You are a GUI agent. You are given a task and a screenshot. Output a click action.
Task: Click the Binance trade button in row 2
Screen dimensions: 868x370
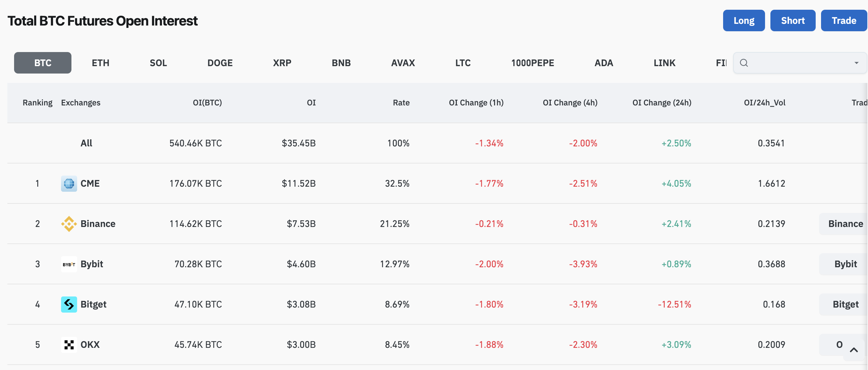[845, 224]
